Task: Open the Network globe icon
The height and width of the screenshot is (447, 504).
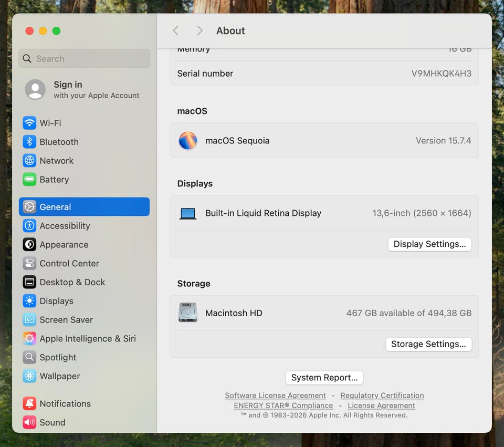Action: pyautogui.click(x=29, y=161)
